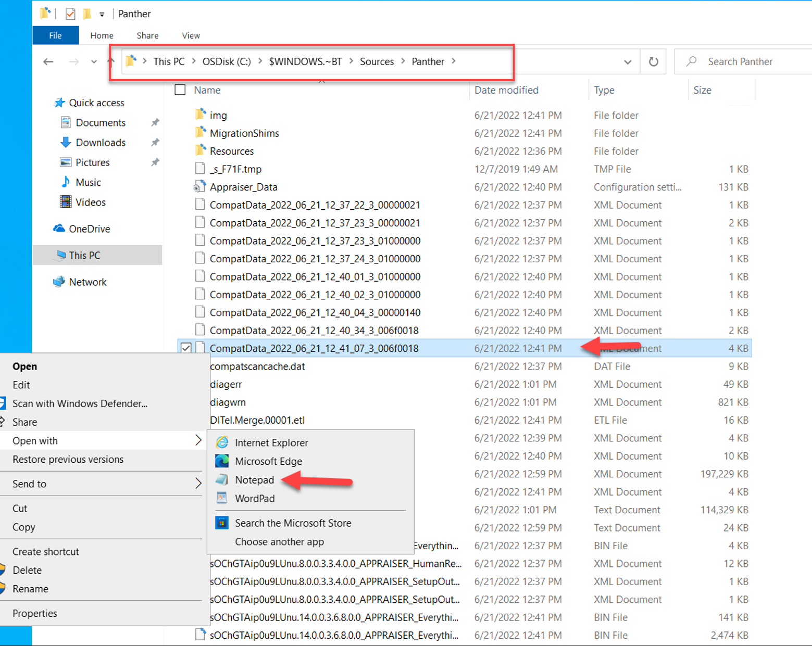Click the WordPad icon in submenu
812x646 pixels.
(x=222, y=498)
